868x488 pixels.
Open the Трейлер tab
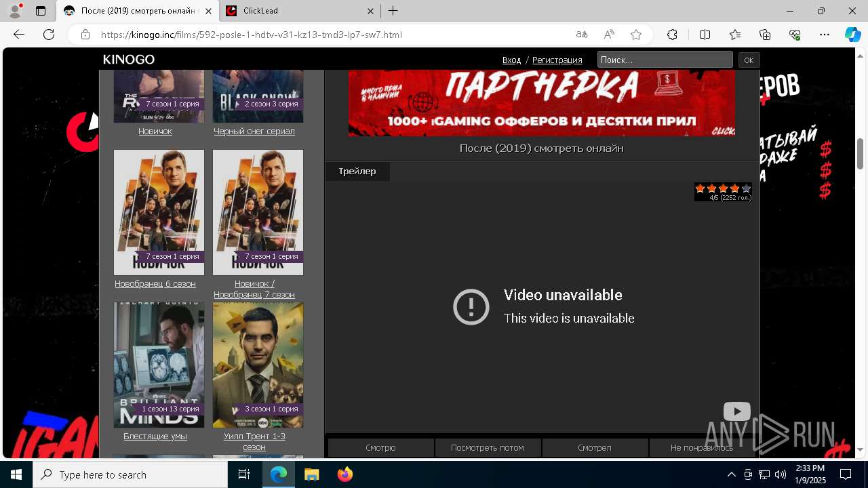[357, 171]
